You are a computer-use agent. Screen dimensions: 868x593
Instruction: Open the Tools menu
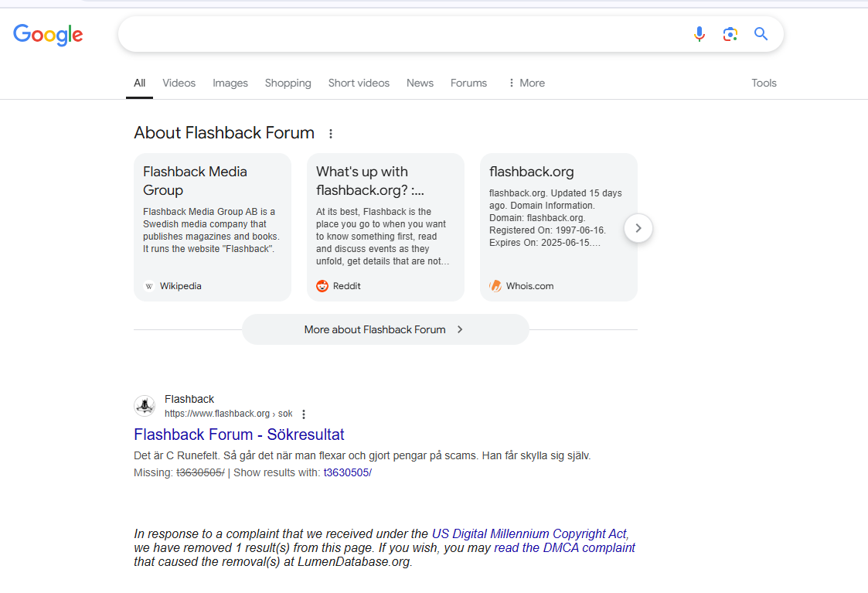tap(764, 83)
